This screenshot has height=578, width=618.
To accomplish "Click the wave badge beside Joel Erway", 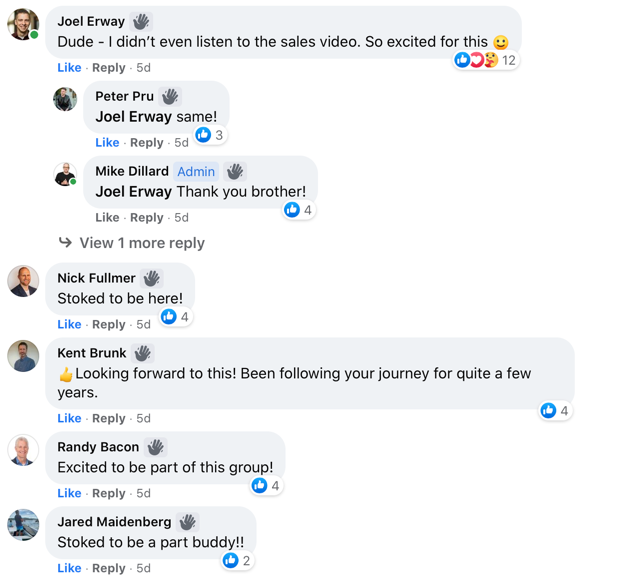I will point(141,21).
